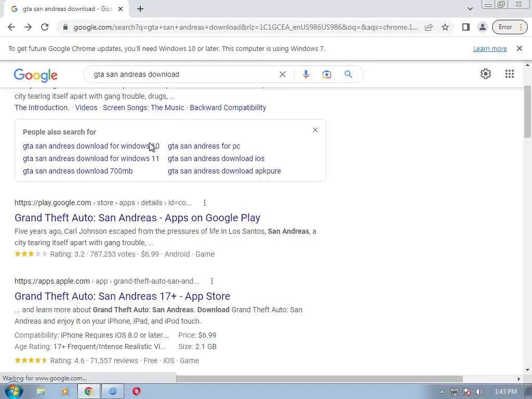Open more options for apps.apple.com result
This screenshot has height=399, width=532.
(x=212, y=281)
